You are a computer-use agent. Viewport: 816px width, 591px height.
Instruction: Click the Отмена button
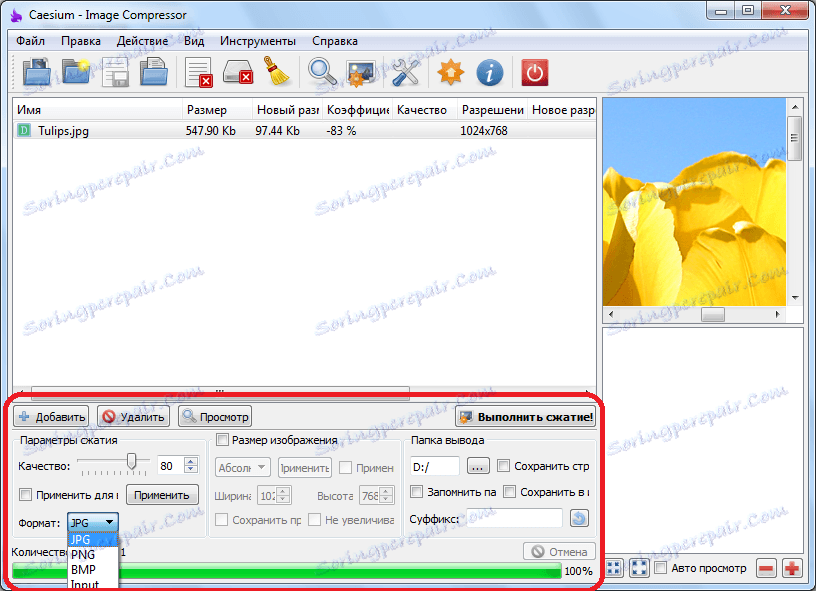559,551
